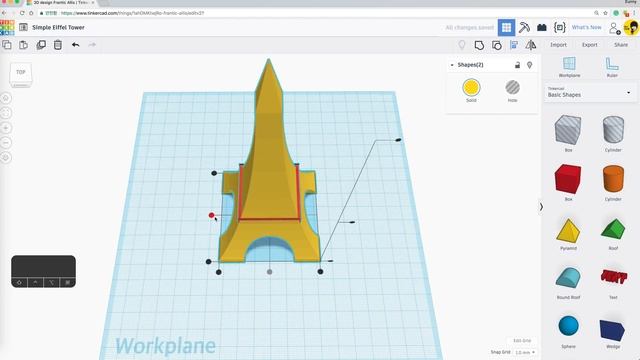Pick the striped Box hole shape
The width and height of the screenshot is (640, 360).
568,129
